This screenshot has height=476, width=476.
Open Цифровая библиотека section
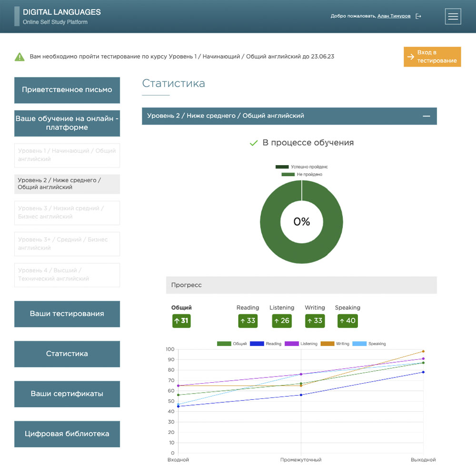(67, 434)
